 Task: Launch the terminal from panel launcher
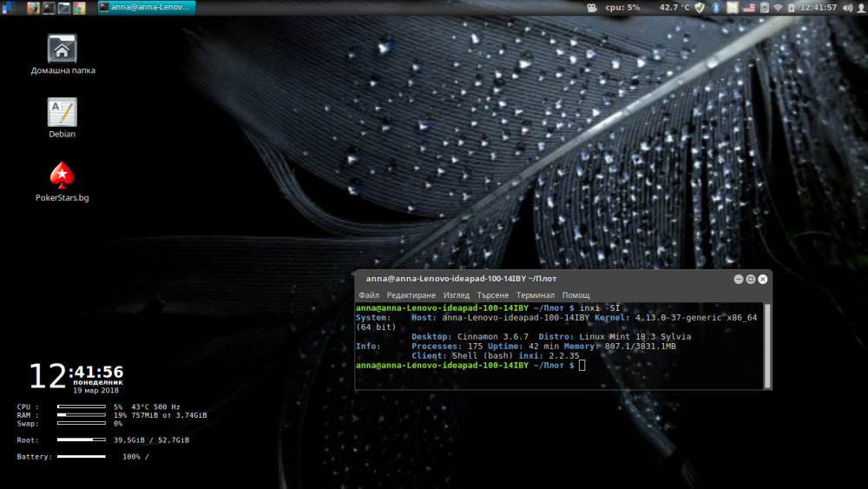tap(49, 8)
